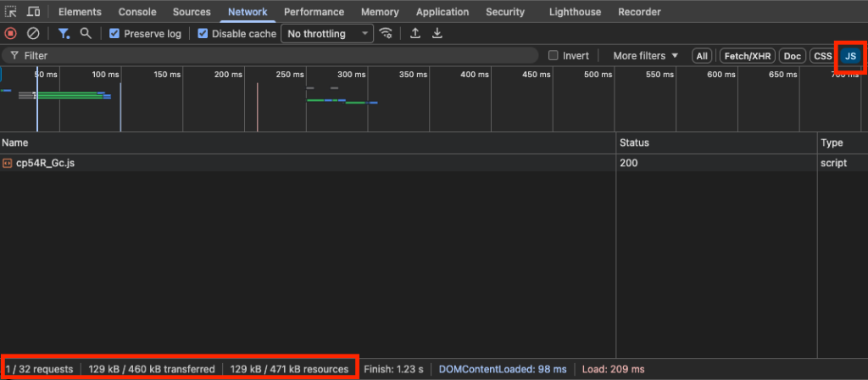
Task: Open network search with magnifier icon
Action: [x=86, y=33]
